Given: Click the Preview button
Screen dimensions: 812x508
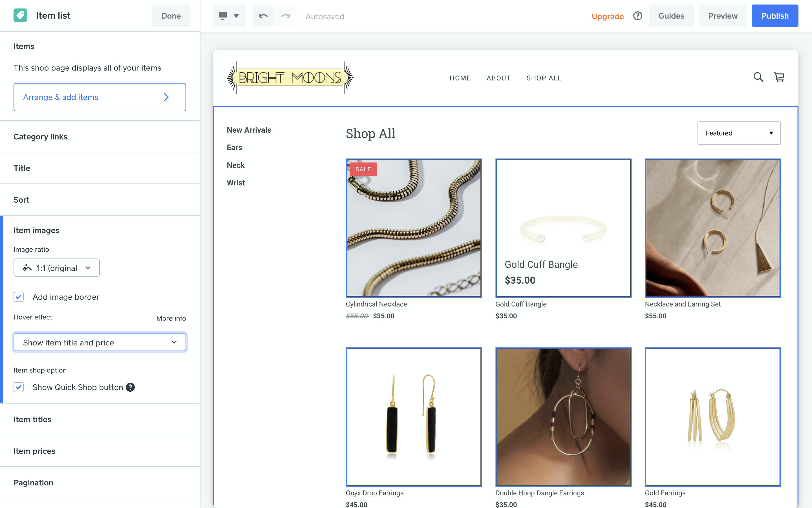Looking at the screenshot, I should 722,16.
